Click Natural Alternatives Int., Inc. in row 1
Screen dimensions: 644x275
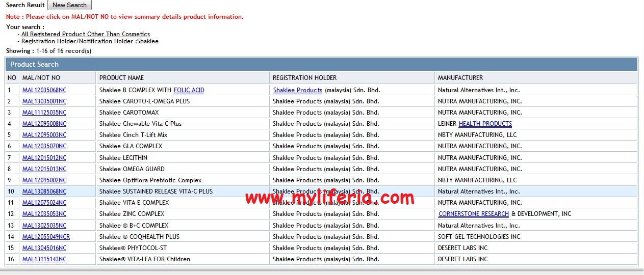[x=536, y=90]
